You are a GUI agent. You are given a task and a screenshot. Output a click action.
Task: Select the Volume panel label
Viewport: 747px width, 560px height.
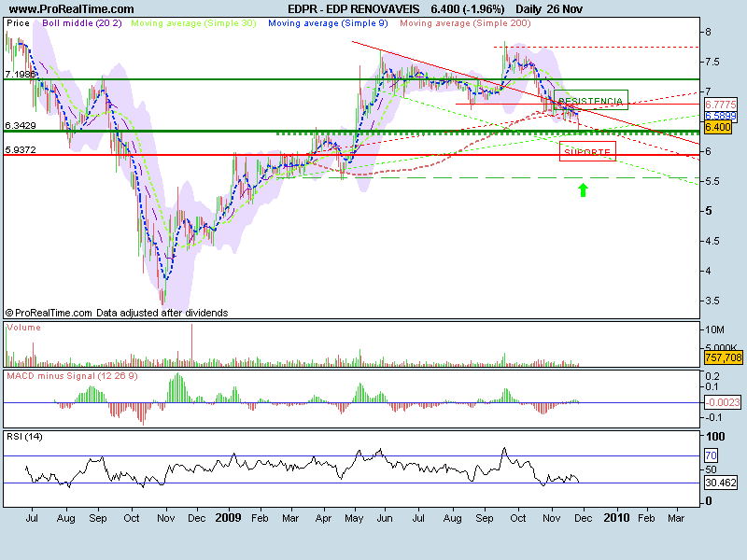[23, 328]
